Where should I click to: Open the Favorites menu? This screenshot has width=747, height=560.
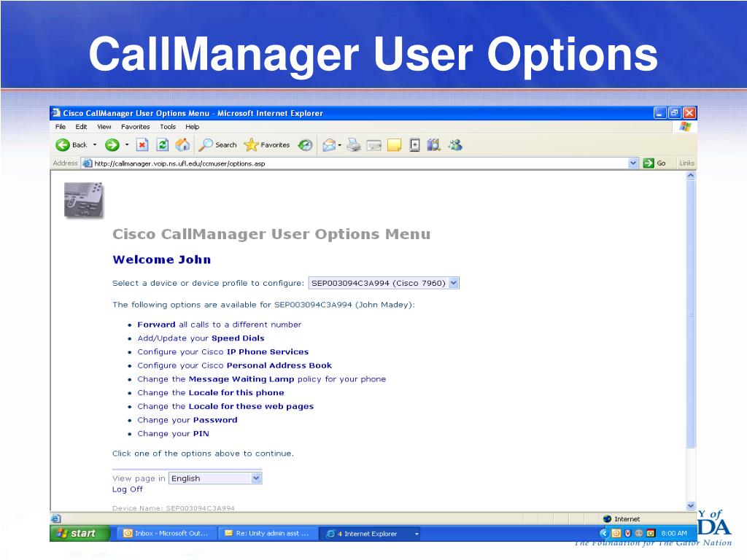(135, 127)
